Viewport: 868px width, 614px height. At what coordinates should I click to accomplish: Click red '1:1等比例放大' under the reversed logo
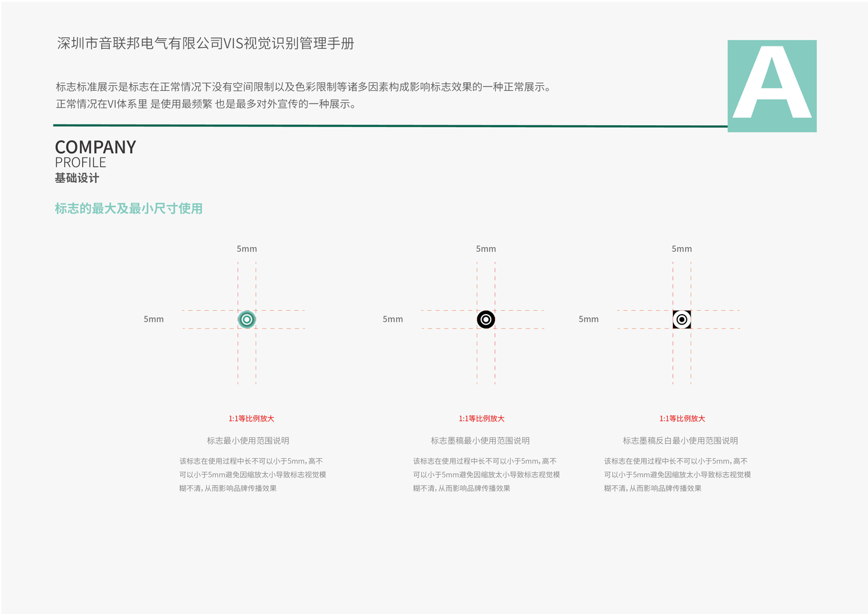[x=682, y=418]
